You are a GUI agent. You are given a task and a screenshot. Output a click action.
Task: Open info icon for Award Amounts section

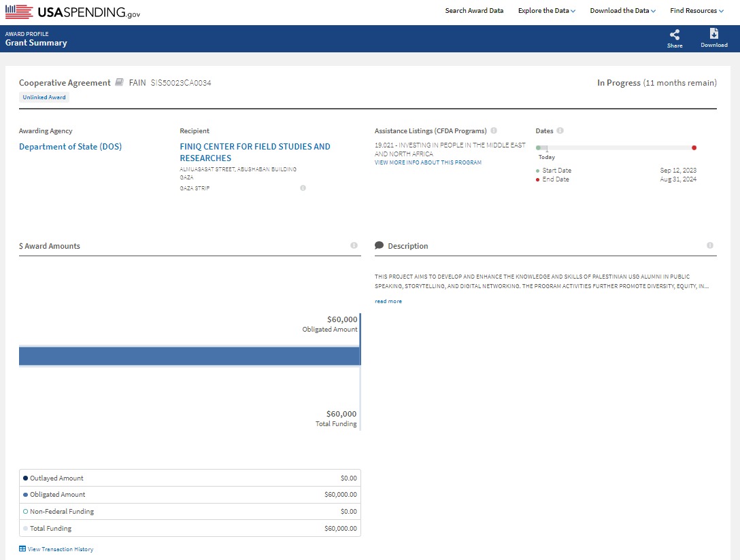tap(354, 245)
